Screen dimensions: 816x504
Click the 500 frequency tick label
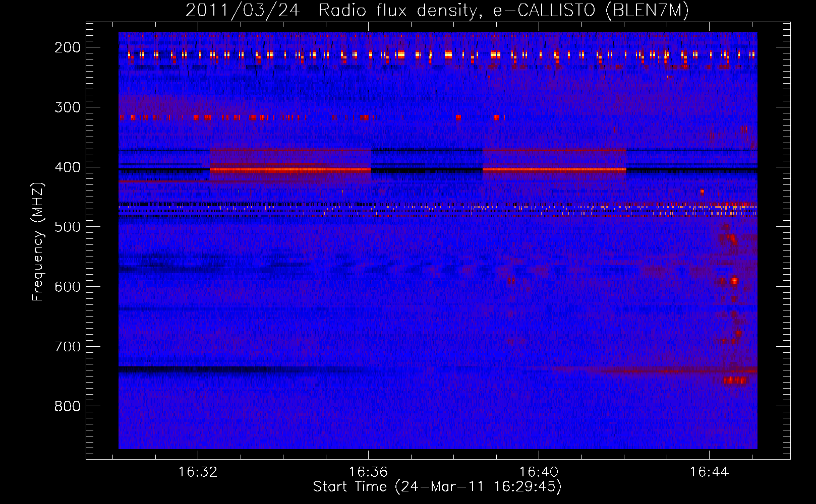(68, 227)
